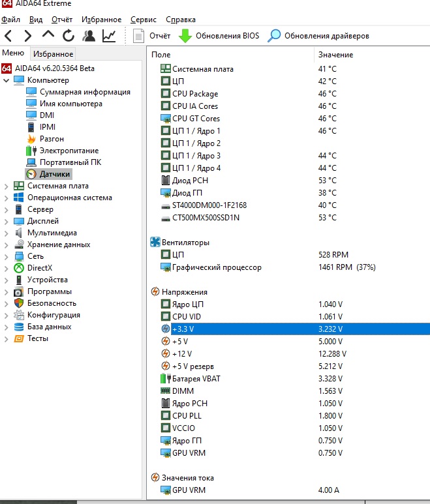Click the Отчёт report toolbar button
Viewport: 430px width, 504px height.
[152, 36]
